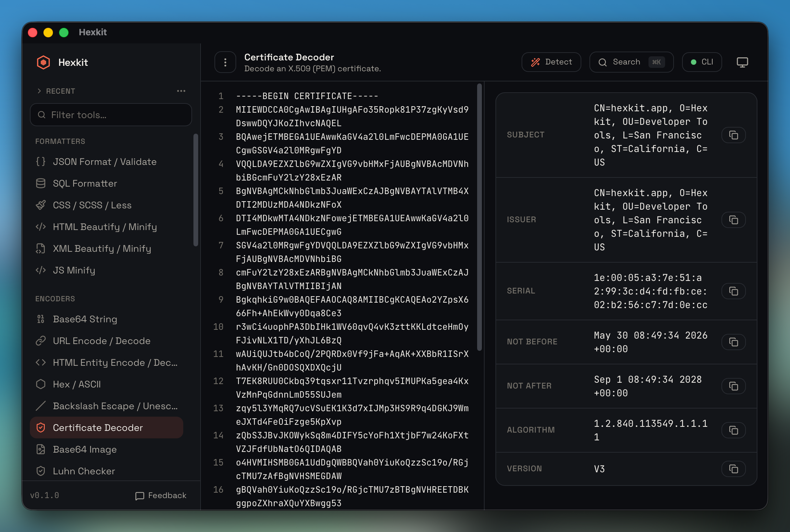Copy the ALGORITHM value

tap(733, 430)
